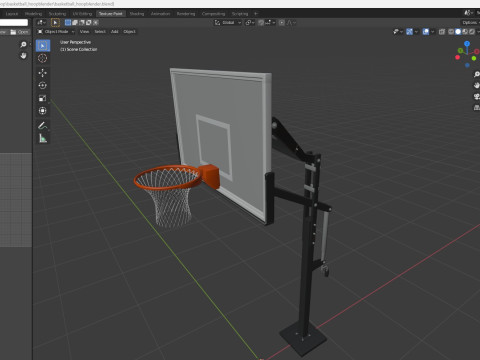Toggle viewport overlays display
The width and height of the screenshot is (480, 360).
tap(426, 32)
